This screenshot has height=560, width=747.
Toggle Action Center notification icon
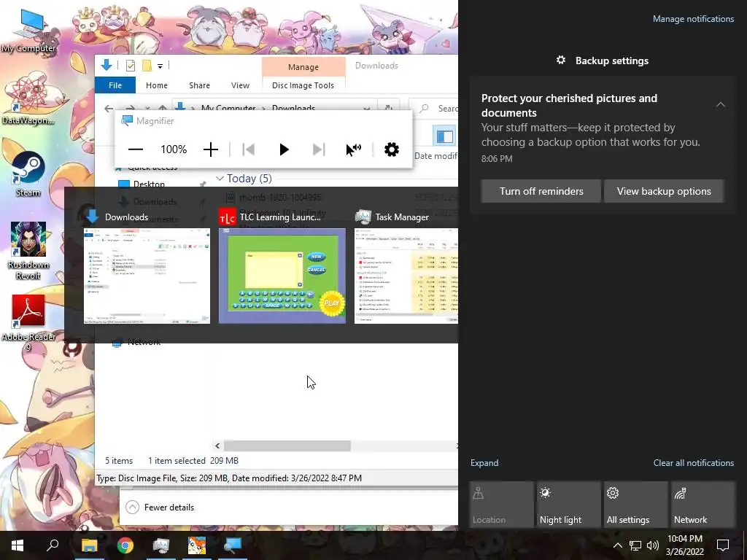click(x=723, y=545)
